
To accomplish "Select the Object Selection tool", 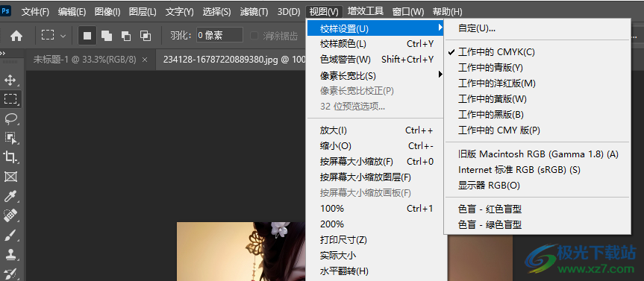I will (10, 138).
